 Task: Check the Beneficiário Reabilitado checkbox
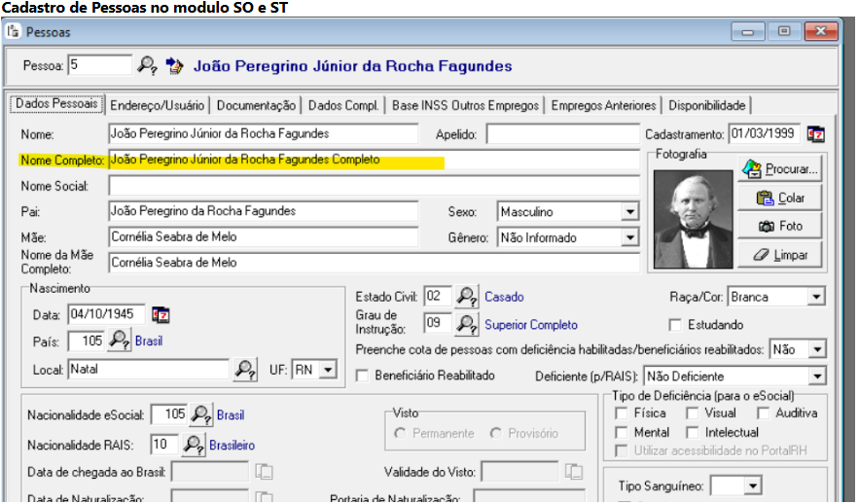coord(364,376)
